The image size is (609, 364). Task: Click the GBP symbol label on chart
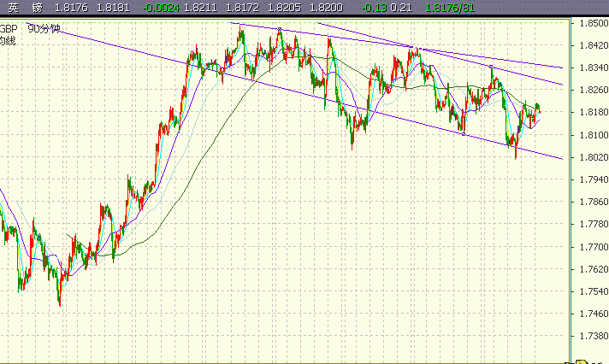tap(9, 29)
